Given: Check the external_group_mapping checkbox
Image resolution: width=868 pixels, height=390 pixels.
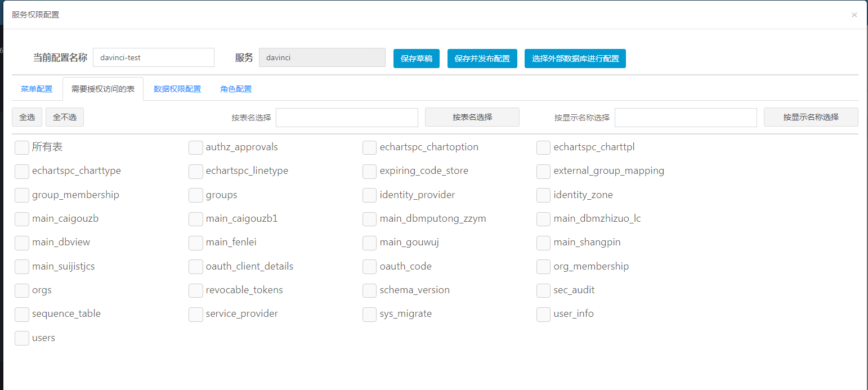Looking at the screenshot, I should pyautogui.click(x=544, y=171).
